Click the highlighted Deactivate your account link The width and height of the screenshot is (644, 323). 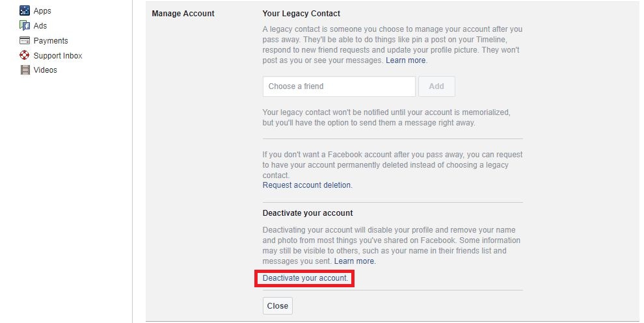click(305, 279)
